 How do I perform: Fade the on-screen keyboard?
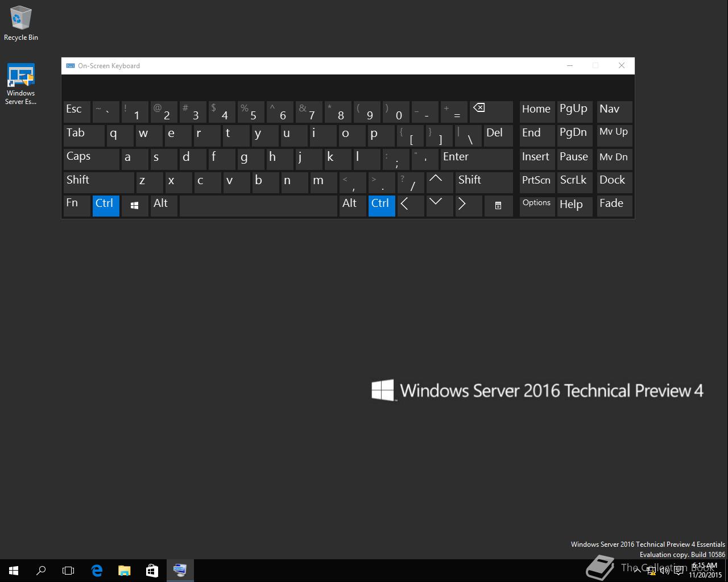pyautogui.click(x=614, y=206)
